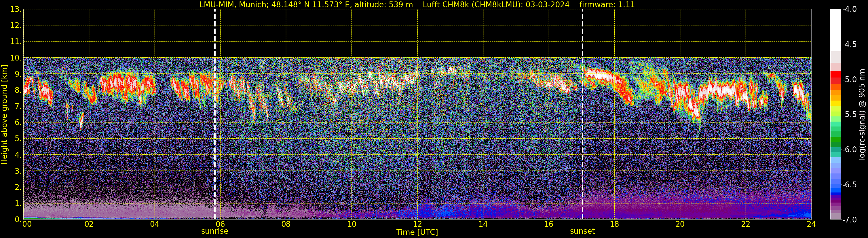Click the 'sunrise' label below the time axis
The image size is (868, 238).
(x=215, y=231)
